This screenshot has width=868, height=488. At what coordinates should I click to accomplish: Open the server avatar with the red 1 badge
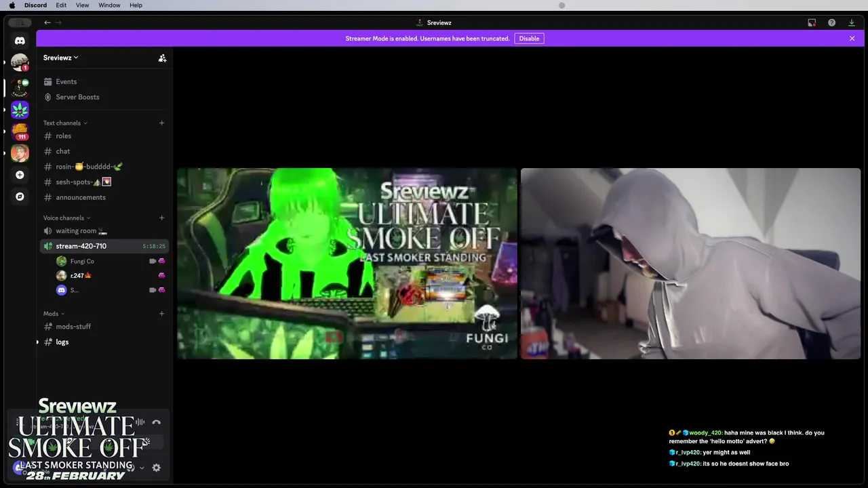[x=20, y=62]
